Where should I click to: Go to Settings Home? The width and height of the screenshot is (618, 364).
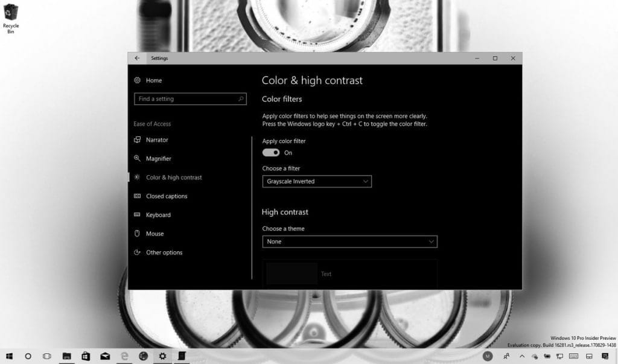[153, 80]
